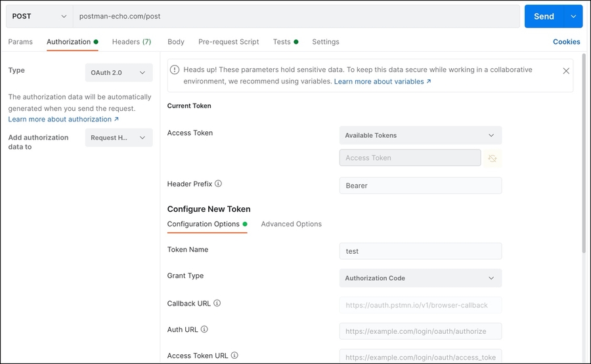Switch to the Pre-request Script tab
Image resolution: width=591 pixels, height=364 pixels.
tap(229, 42)
